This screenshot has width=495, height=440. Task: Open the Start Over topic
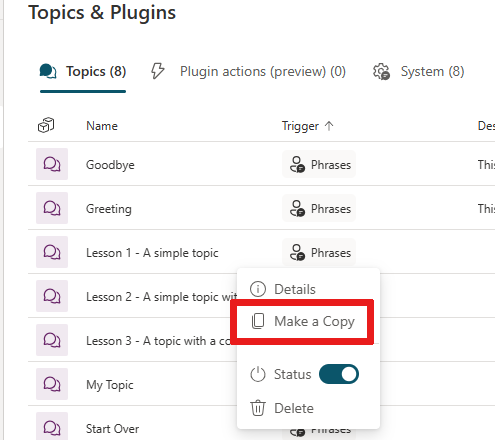(113, 429)
